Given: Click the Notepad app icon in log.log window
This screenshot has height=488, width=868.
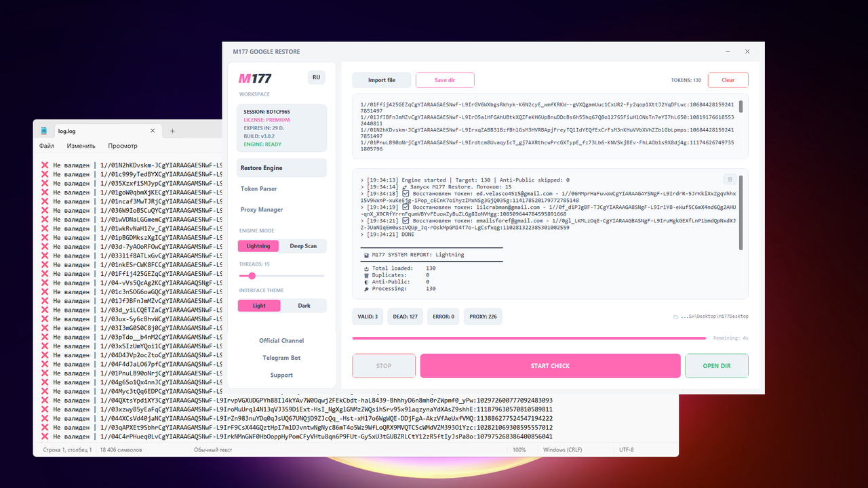Looking at the screenshot, I should point(44,131).
